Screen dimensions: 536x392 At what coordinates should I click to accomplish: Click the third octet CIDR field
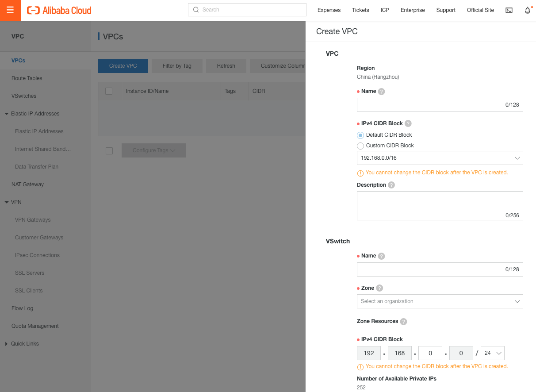coord(430,353)
